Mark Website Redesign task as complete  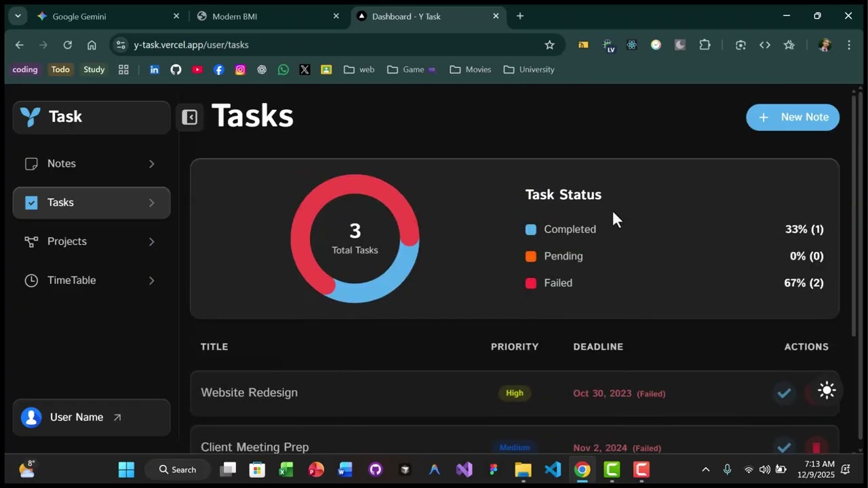784,393
